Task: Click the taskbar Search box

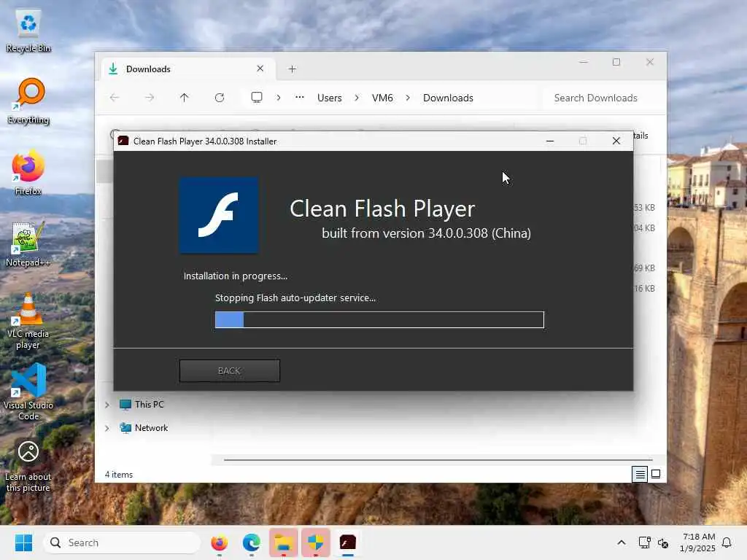Action: (122, 542)
